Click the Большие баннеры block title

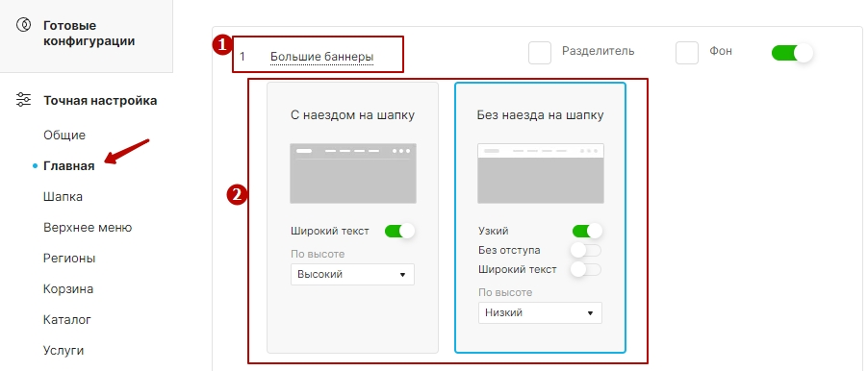point(321,57)
